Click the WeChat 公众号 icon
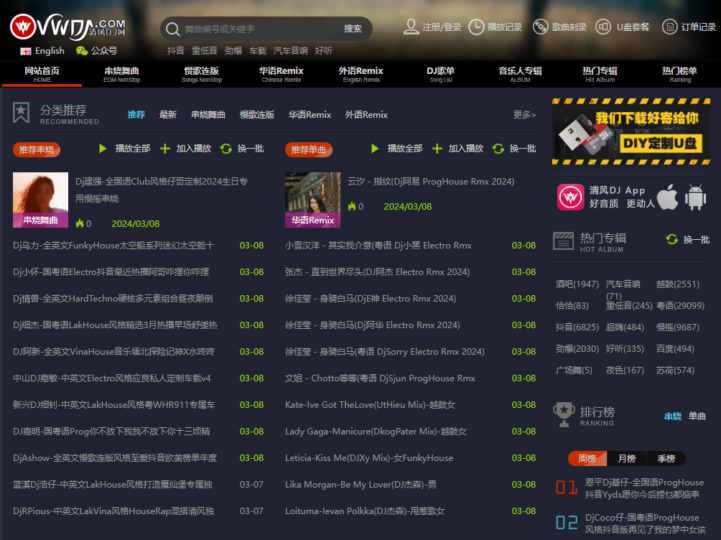Image resolution: width=721 pixels, height=540 pixels. 82,51
